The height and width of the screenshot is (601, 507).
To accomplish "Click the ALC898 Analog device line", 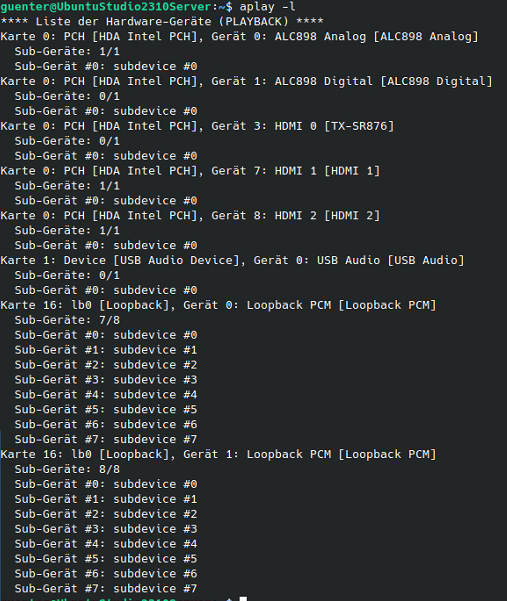I will pos(240,36).
